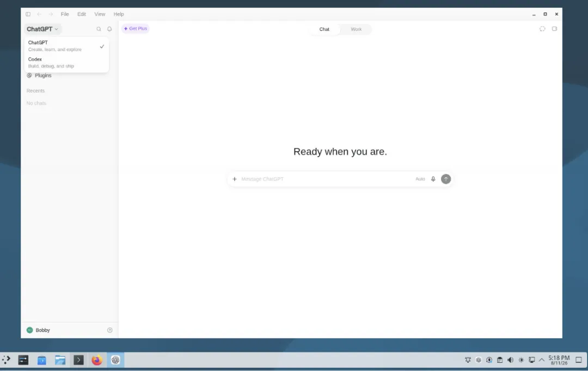Viewport: 588px width, 371px height.
Task: Open the display configuration tray icon
Action: tap(532, 360)
